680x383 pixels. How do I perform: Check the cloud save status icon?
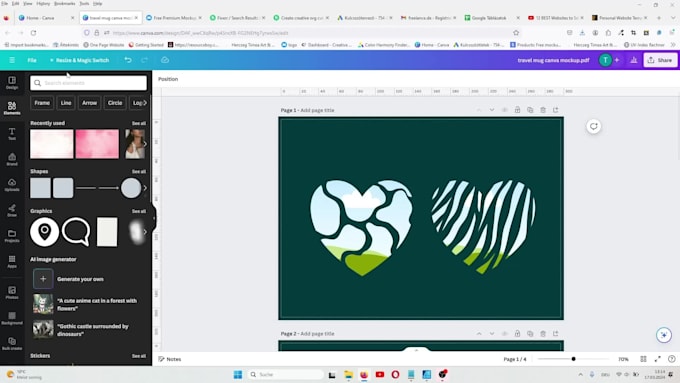(x=165, y=60)
